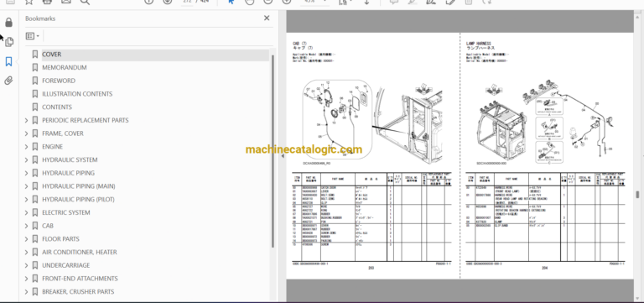Expand the ENGINE bookmark
This screenshot has width=644, height=303.
click(26, 147)
